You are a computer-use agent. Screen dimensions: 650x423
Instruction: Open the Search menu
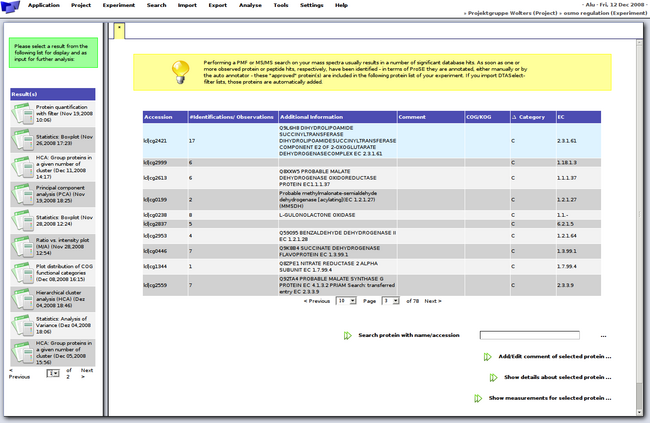point(156,5)
